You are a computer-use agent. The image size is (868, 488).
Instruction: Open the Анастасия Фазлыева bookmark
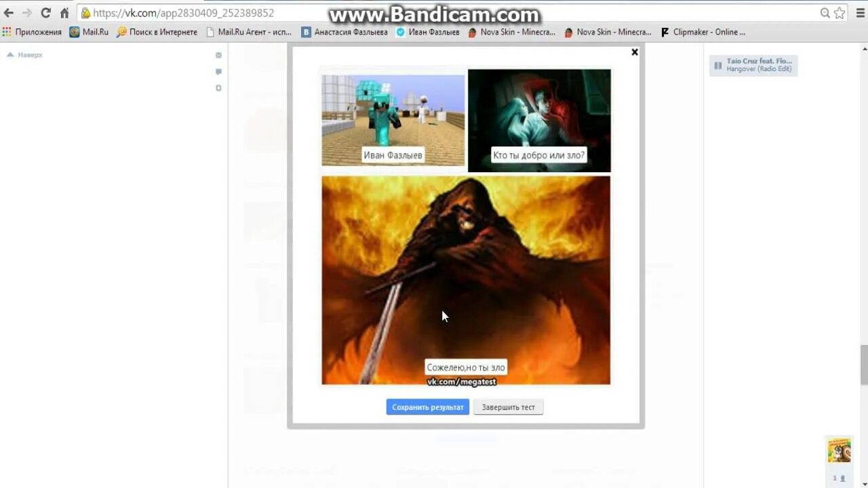[345, 32]
